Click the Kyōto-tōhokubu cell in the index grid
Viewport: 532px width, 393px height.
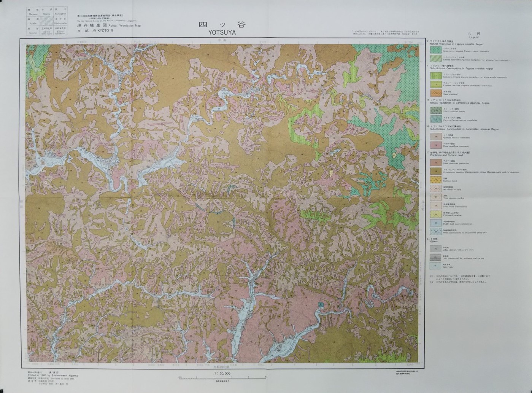(x=60, y=30)
